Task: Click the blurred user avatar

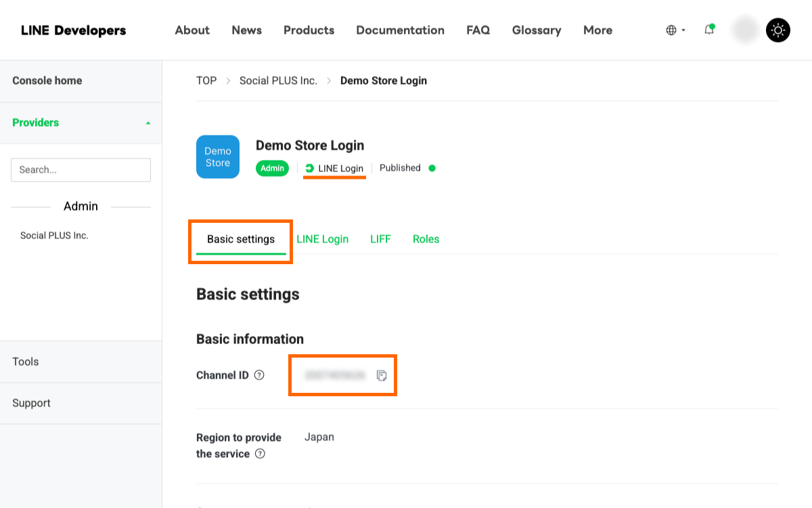Action: pyautogui.click(x=746, y=30)
